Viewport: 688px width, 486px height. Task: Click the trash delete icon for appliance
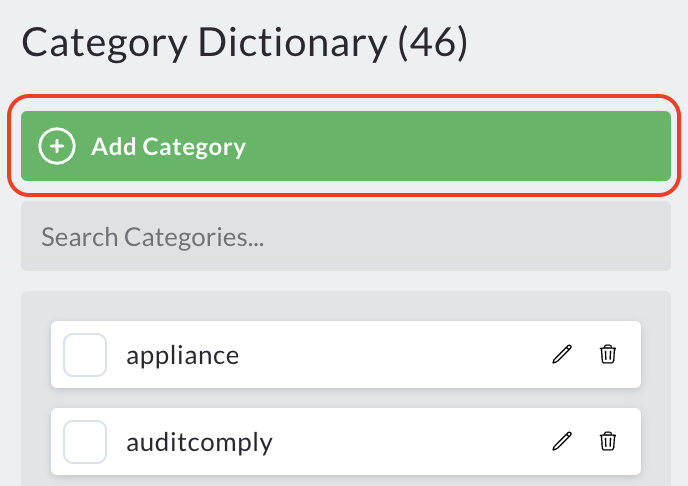(608, 354)
